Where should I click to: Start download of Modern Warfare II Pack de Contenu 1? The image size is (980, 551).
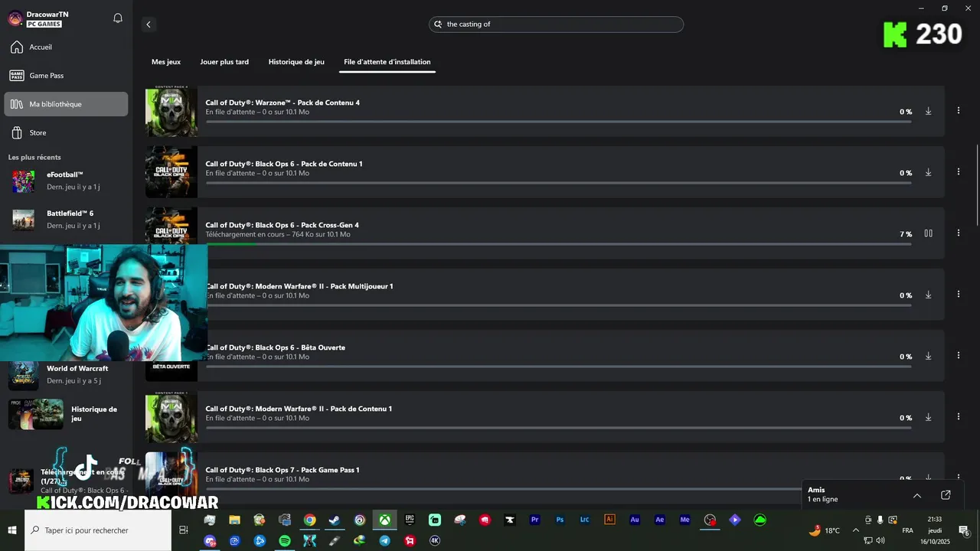(x=928, y=417)
